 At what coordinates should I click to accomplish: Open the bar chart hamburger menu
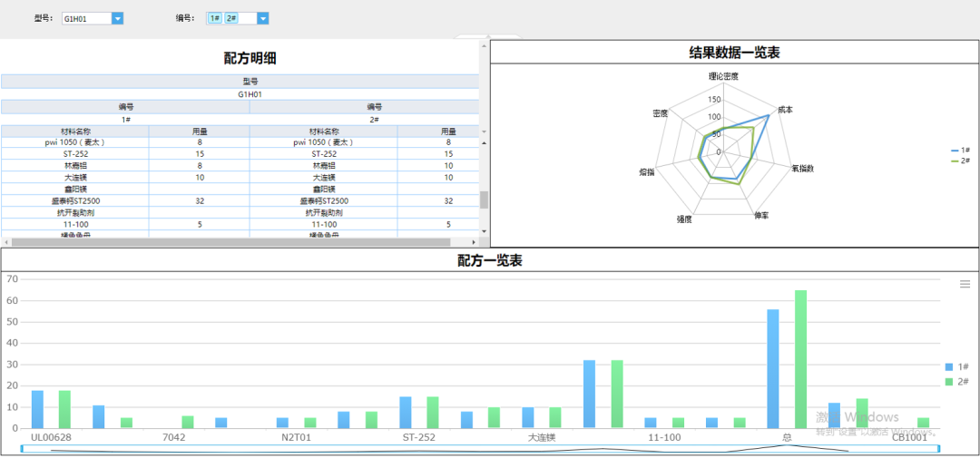coord(965,285)
